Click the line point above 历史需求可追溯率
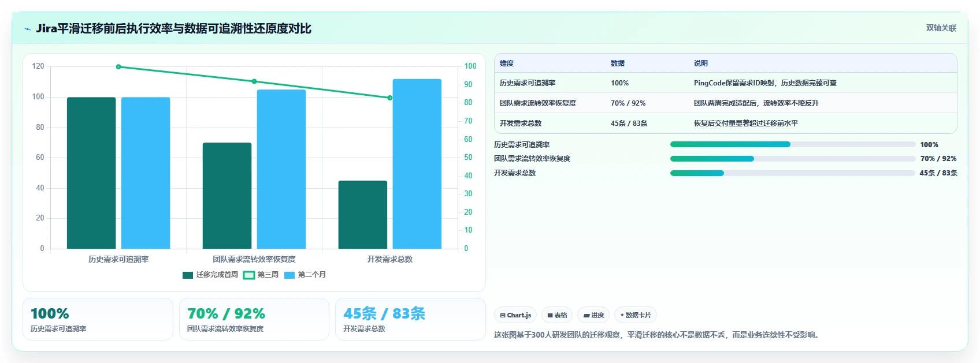The image size is (980, 363). [x=118, y=67]
